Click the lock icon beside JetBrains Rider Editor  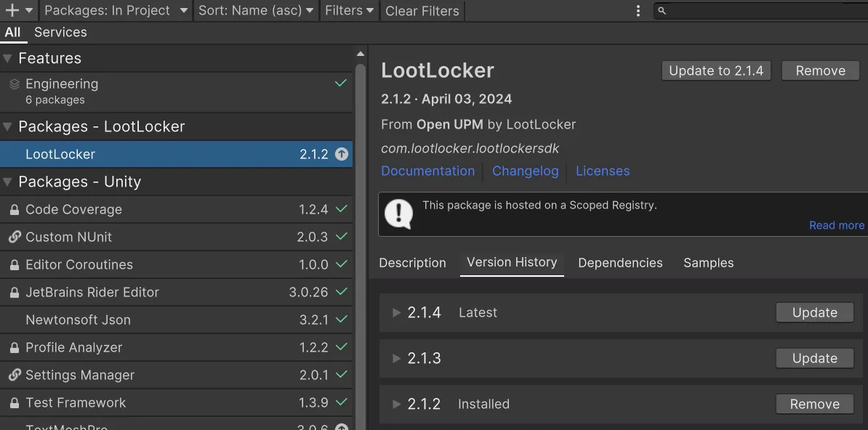coord(15,292)
